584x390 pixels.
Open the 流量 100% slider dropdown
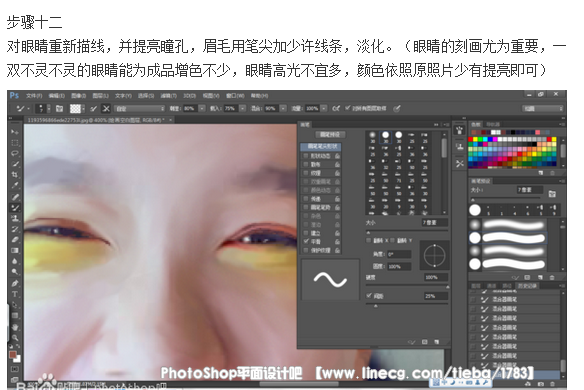click(324, 108)
